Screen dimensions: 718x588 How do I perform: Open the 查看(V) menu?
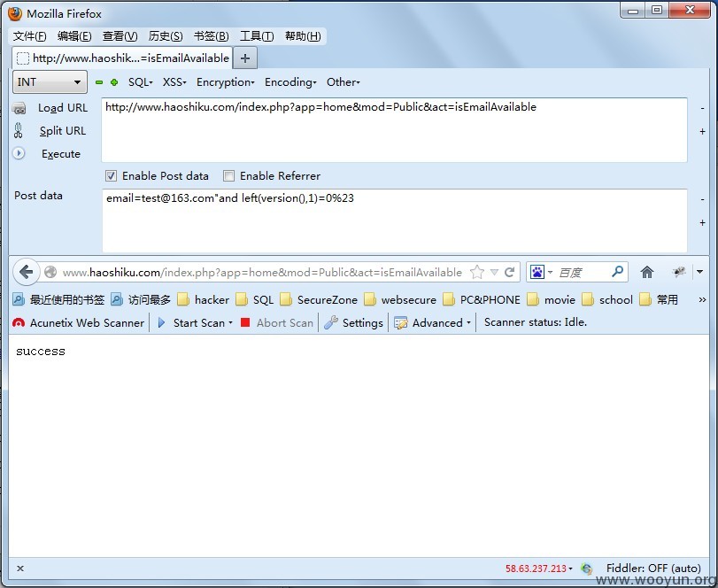[x=120, y=36]
